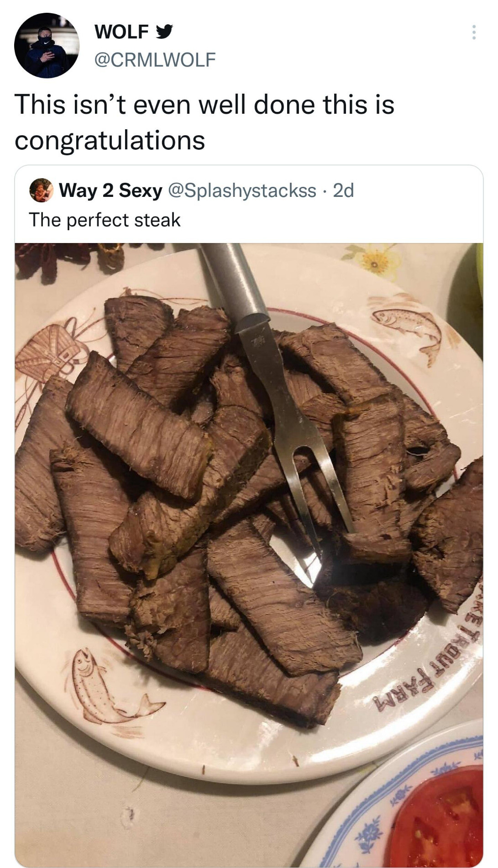The image size is (498, 868).
Task: Open the three-dot more options menu
Action: point(474,32)
